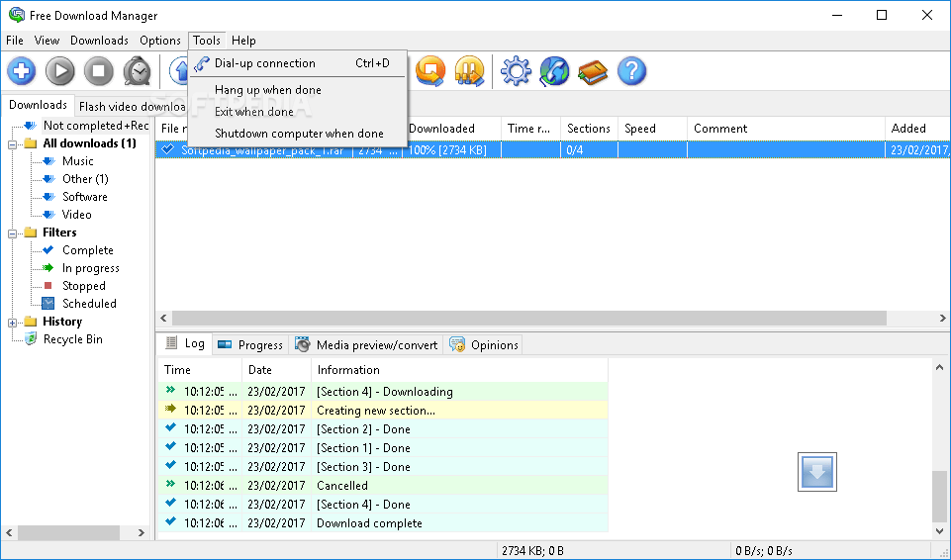Screen dimensions: 951x560
Task: Sort by the Comment column header
Action: point(786,129)
